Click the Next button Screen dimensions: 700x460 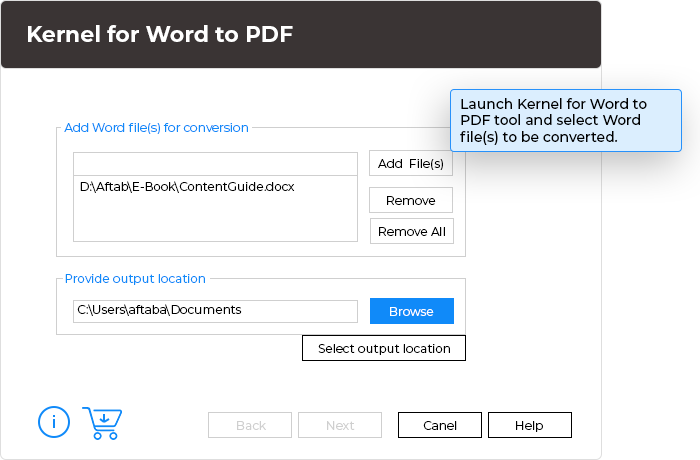click(x=340, y=425)
